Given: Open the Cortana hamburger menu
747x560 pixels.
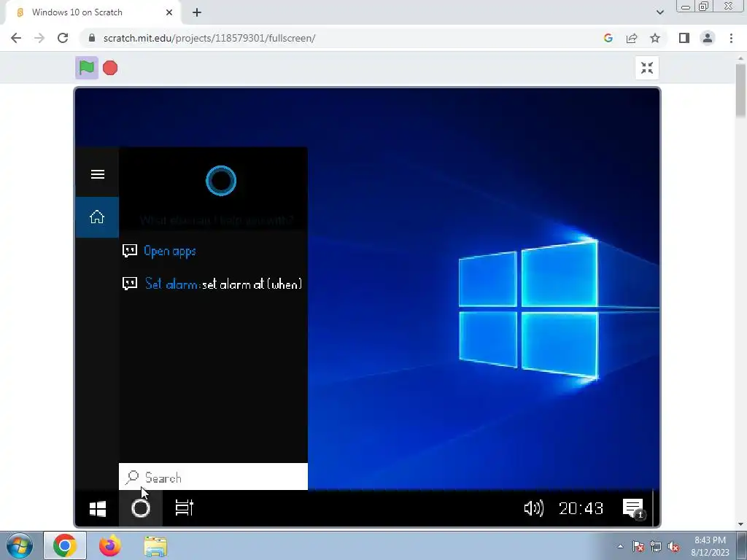Looking at the screenshot, I should coord(98,174).
